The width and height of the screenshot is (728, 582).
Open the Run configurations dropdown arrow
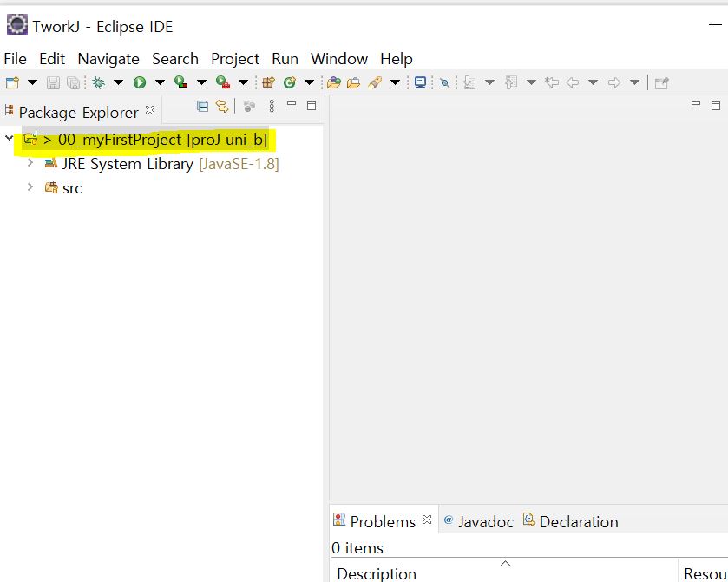click(x=160, y=82)
